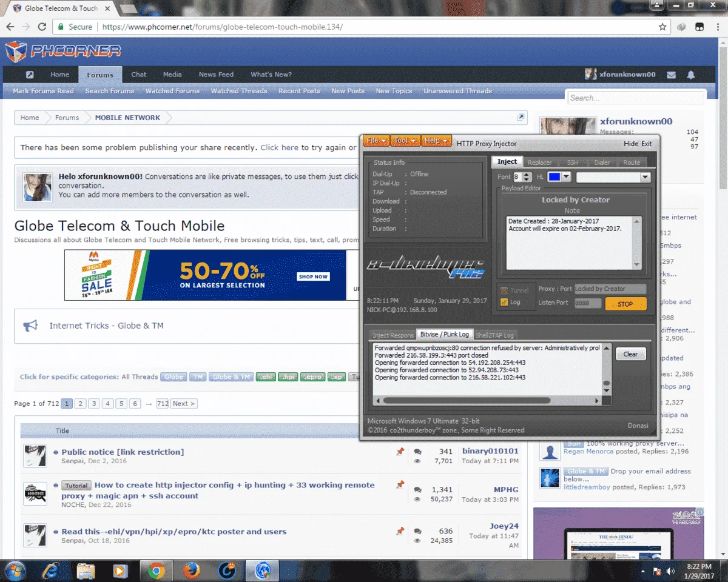This screenshot has width=728, height=582.
Task: Click the forum Search field
Action: coord(636,98)
